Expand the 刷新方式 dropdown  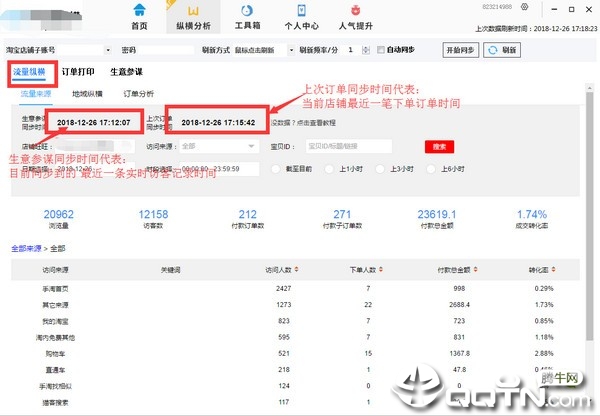pos(291,50)
